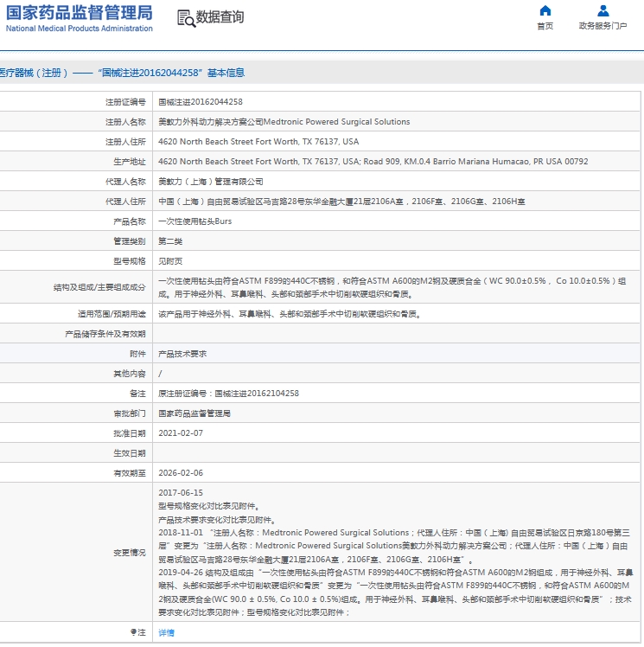Click the 生产地址 row label
Screen dimensions: 644x647
(x=130, y=162)
